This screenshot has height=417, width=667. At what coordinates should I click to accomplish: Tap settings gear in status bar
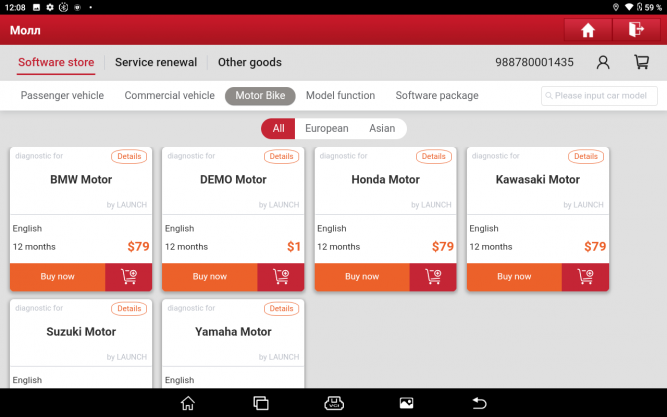(x=50, y=7)
